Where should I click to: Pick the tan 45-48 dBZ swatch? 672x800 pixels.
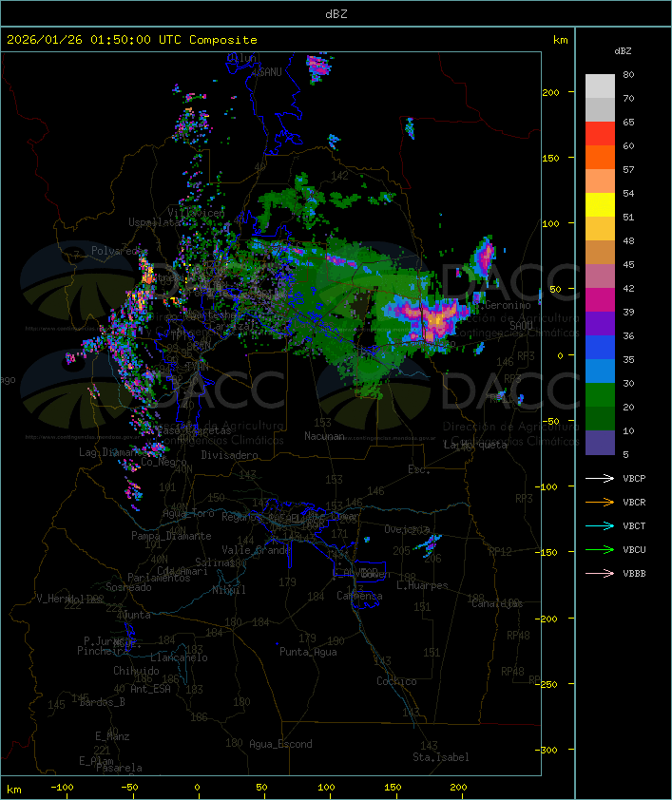600,253
